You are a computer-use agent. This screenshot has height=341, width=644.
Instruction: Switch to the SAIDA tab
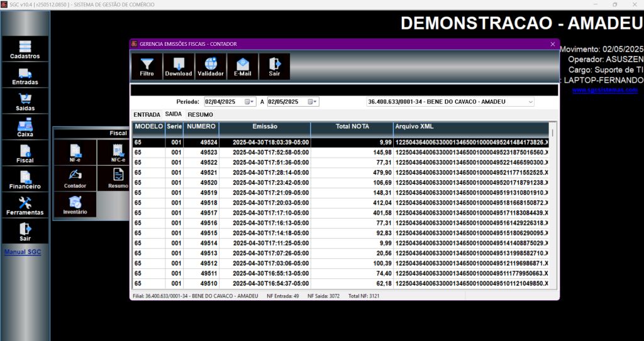point(174,114)
